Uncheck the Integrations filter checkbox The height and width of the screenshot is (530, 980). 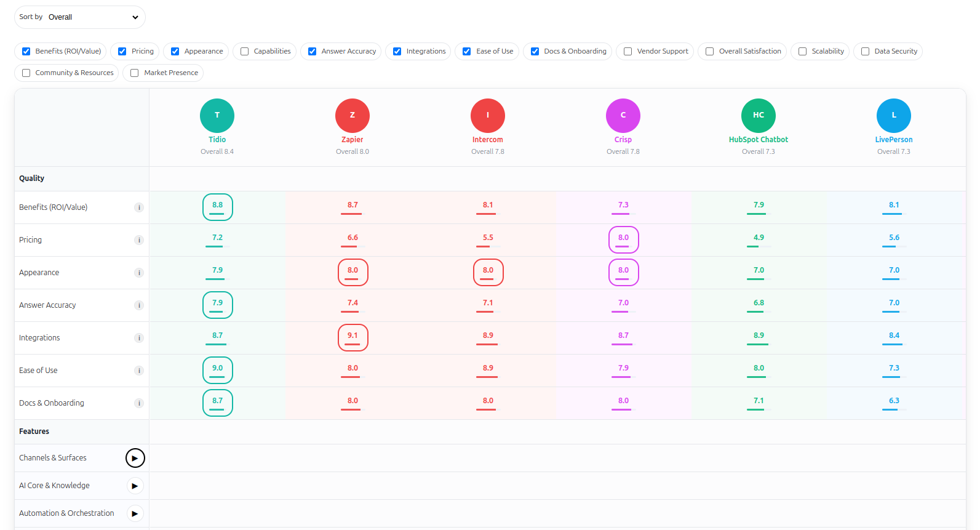coord(397,52)
